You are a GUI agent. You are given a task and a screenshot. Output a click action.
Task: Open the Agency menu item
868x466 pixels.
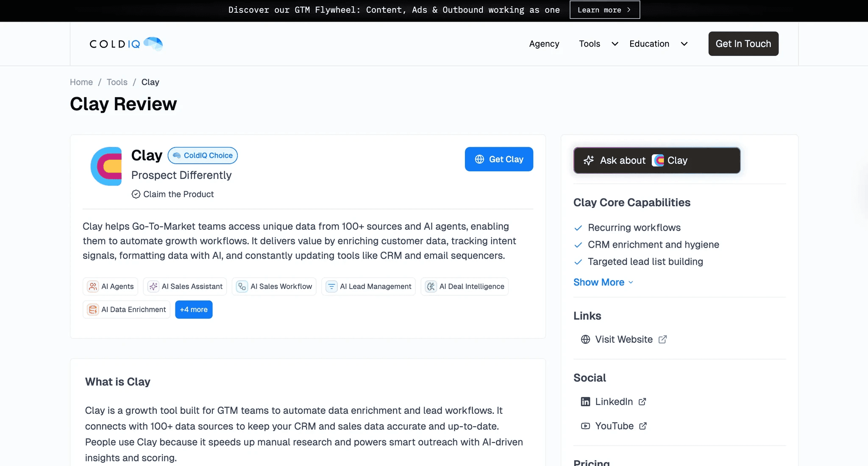click(x=544, y=44)
